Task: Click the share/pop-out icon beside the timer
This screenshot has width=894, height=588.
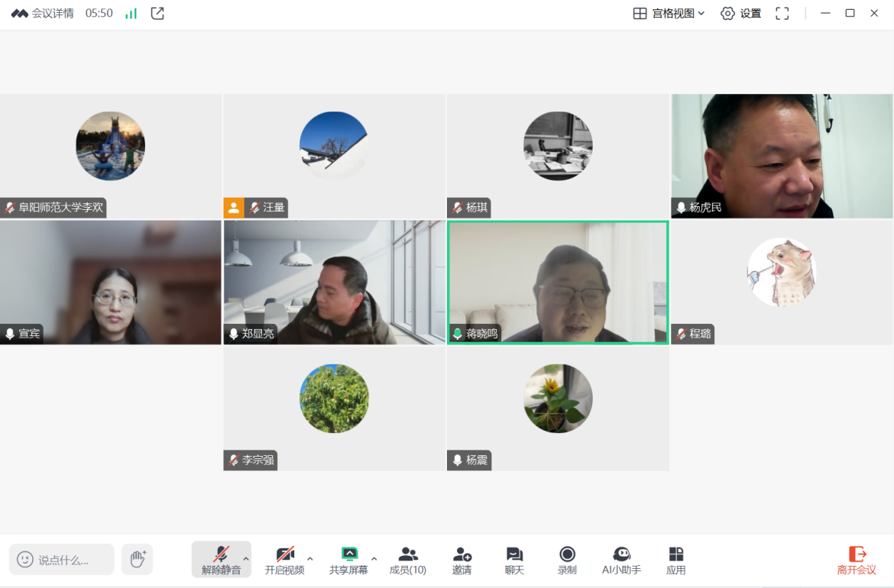Action: click(x=157, y=13)
